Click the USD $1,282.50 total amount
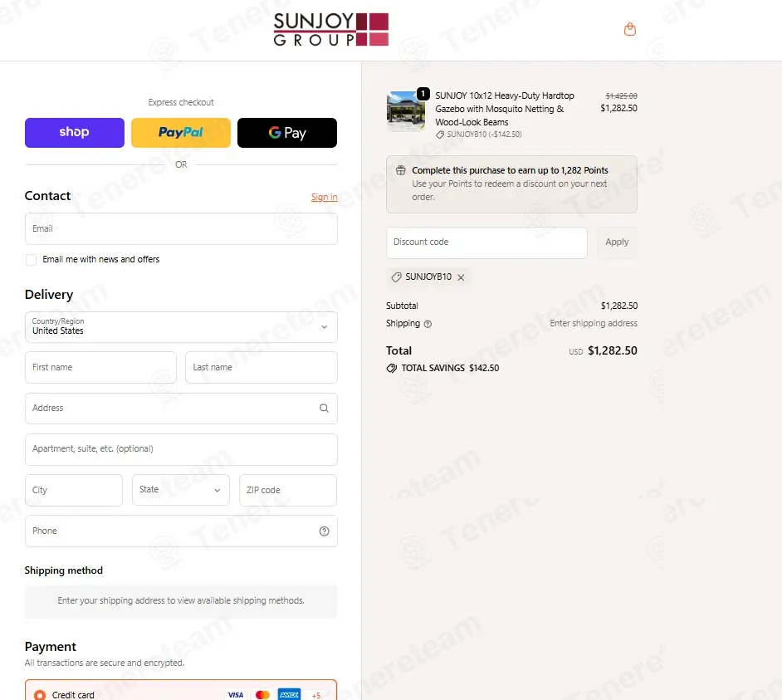 [x=603, y=350]
